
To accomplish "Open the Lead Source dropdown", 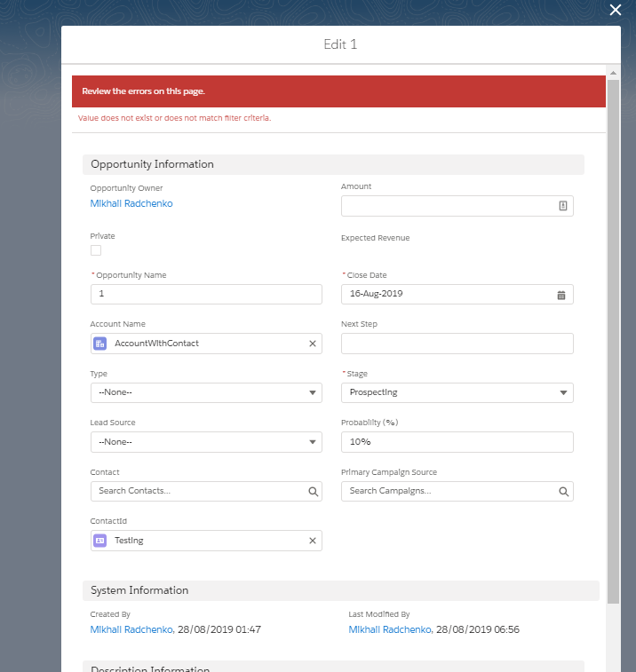I will [x=206, y=442].
